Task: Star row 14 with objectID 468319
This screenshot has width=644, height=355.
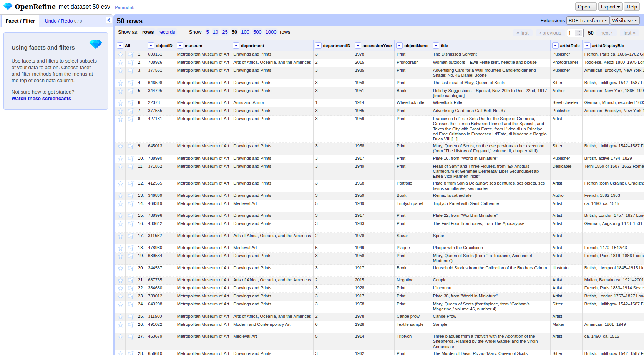Action: point(121,204)
